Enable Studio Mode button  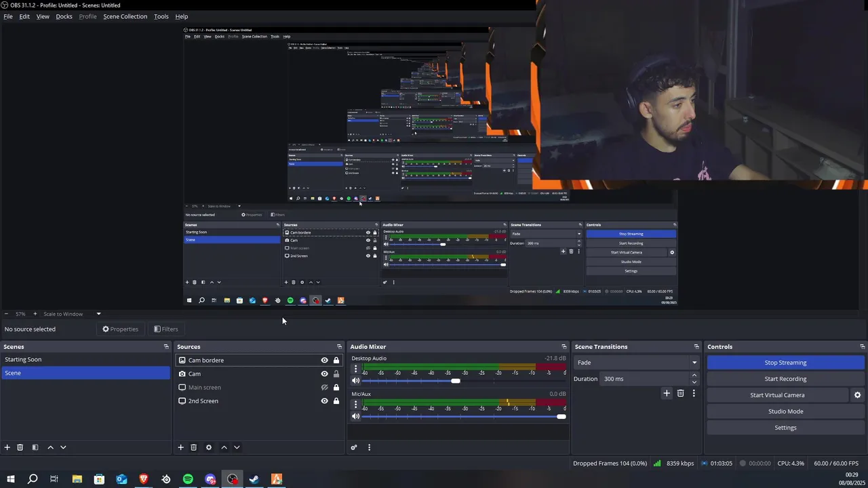coord(785,411)
